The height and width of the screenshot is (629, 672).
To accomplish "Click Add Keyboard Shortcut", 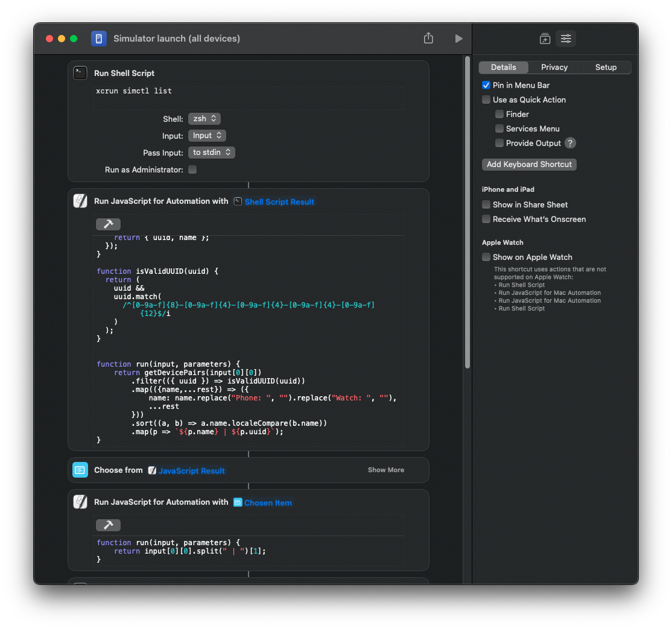I will [529, 164].
